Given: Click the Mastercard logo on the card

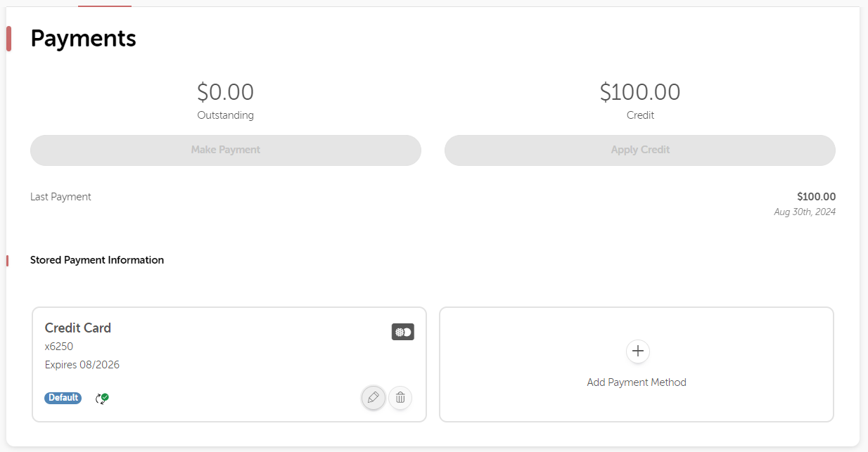Looking at the screenshot, I should click(x=403, y=332).
